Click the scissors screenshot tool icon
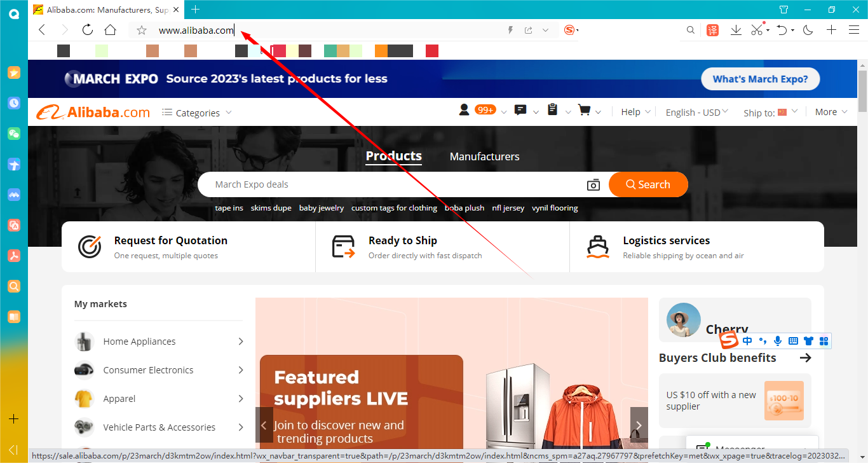The width and height of the screenshot is (868, 463). click(x=757, y=30)
